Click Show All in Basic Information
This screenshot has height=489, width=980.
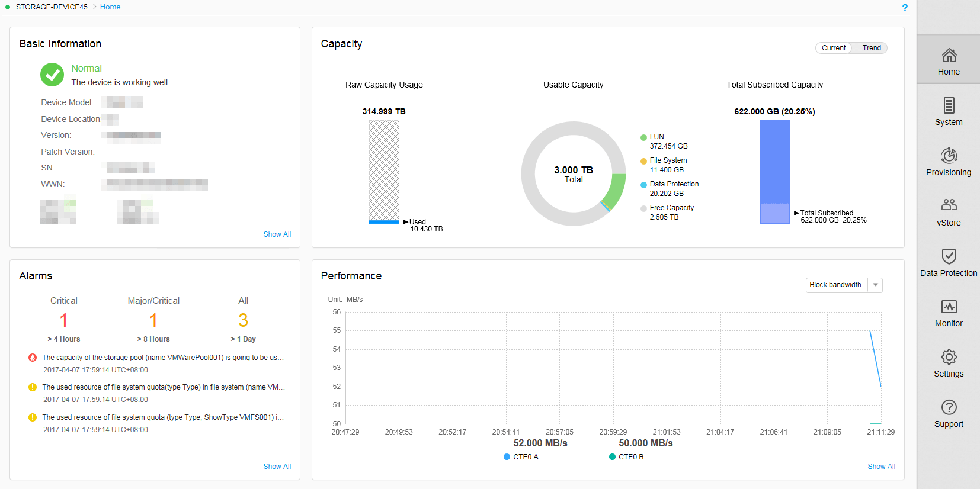tap(277, 234)
